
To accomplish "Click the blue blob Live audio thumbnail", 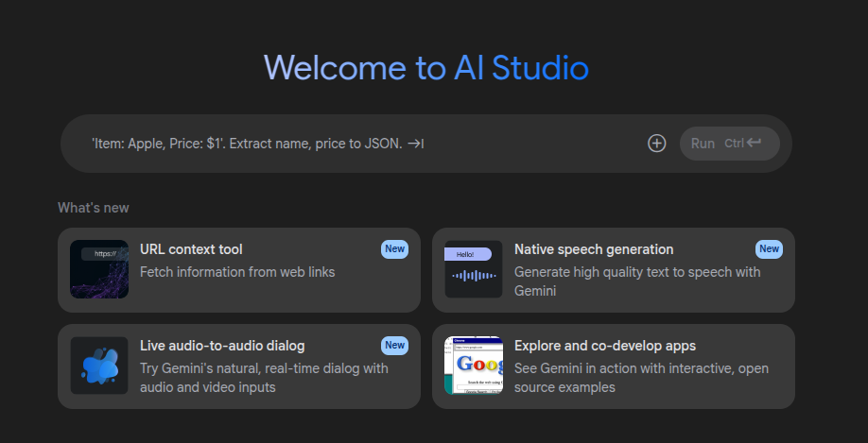I will [99, 366].
